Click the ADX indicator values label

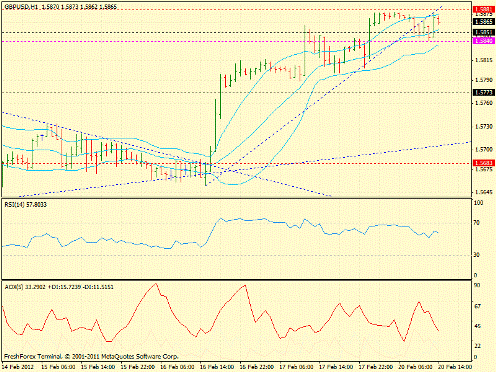pyautogui.click(x=59, y=287)
